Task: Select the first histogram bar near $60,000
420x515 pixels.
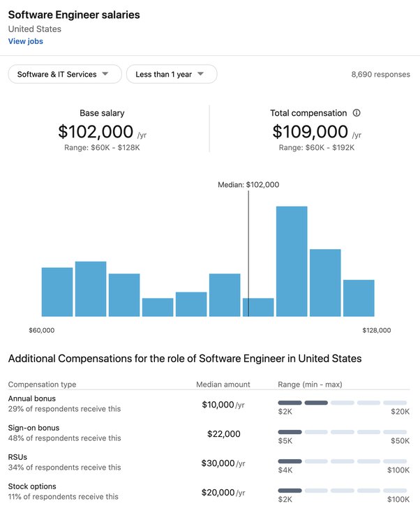Action: pyautogui.click(x=57, y=292)
